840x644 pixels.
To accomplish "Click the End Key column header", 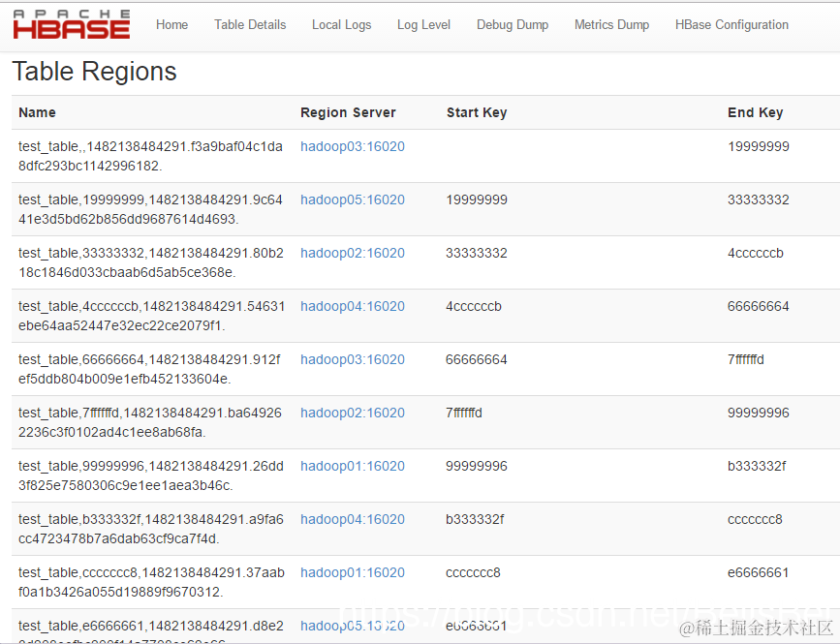I will [756, 112].
